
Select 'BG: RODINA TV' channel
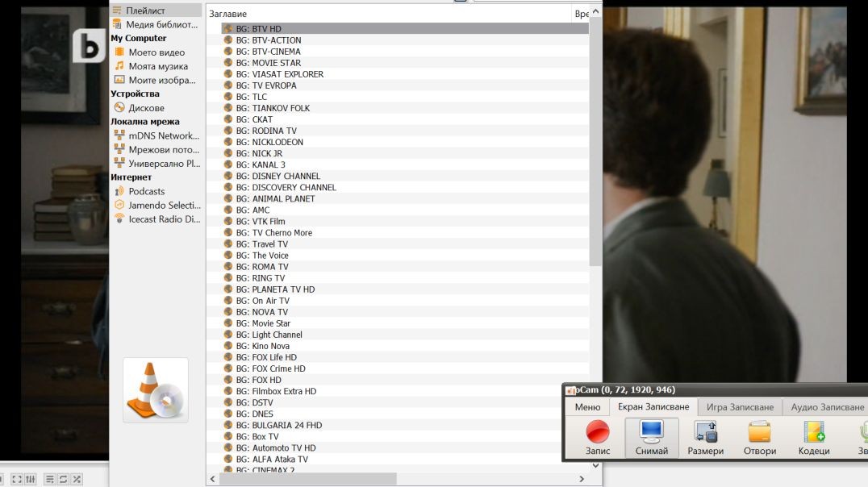click(405, 131)
